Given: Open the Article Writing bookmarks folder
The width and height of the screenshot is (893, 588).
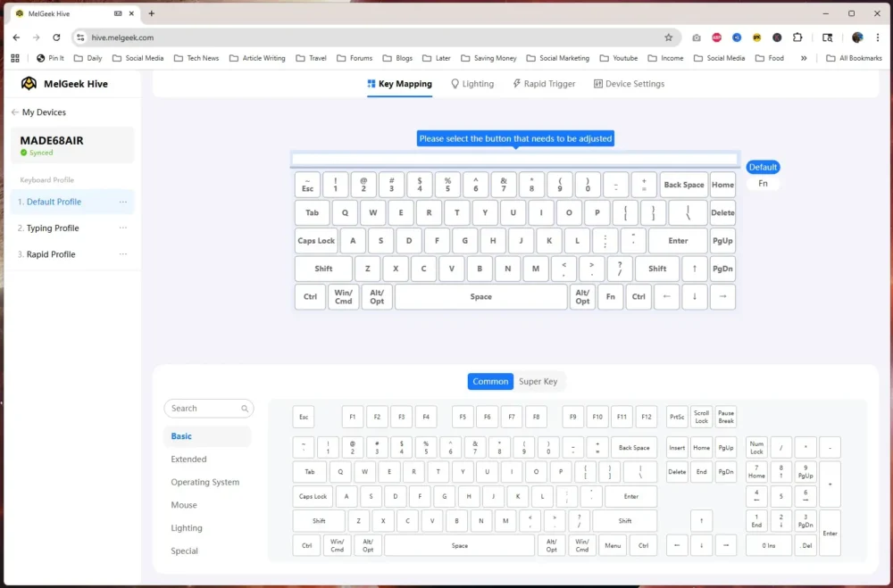Looking at the screenshot, I should coord(257,58).
